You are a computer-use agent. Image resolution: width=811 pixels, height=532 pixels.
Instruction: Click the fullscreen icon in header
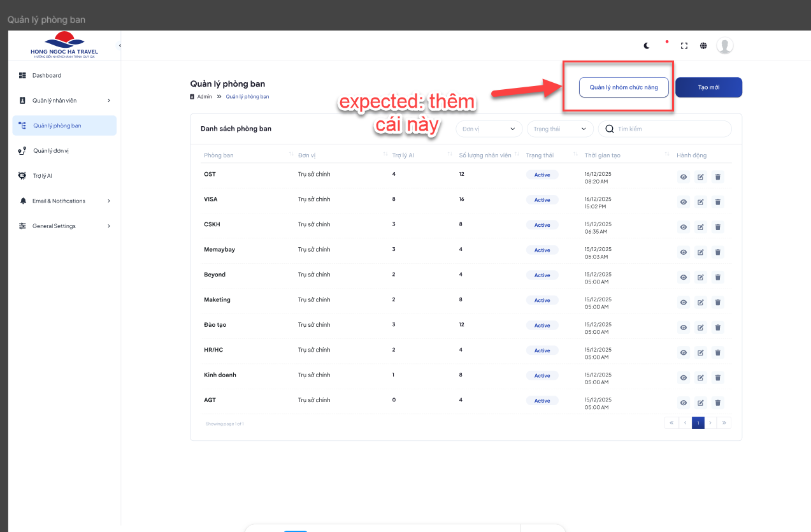coord(684,45)
